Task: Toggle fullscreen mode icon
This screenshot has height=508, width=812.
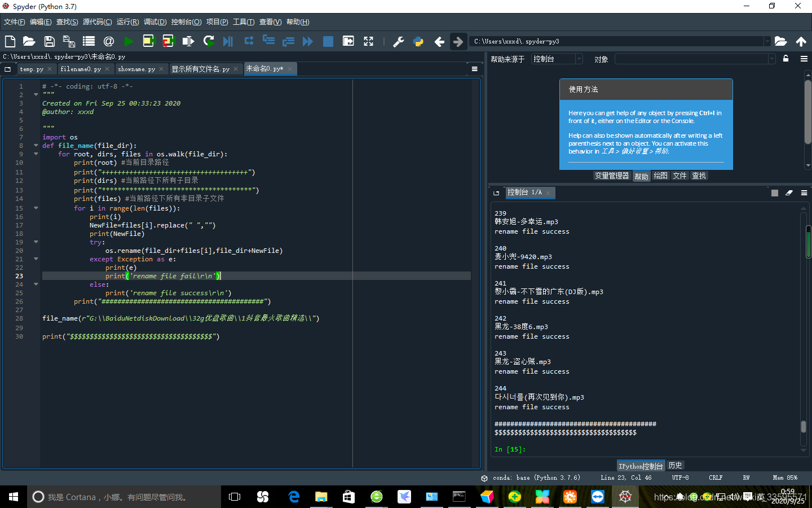Action: coord(368,41)
